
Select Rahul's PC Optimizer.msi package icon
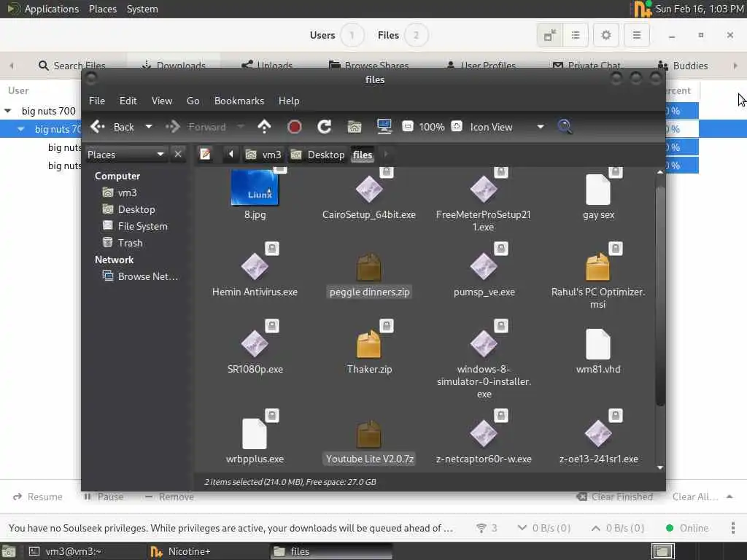point(598,267)
